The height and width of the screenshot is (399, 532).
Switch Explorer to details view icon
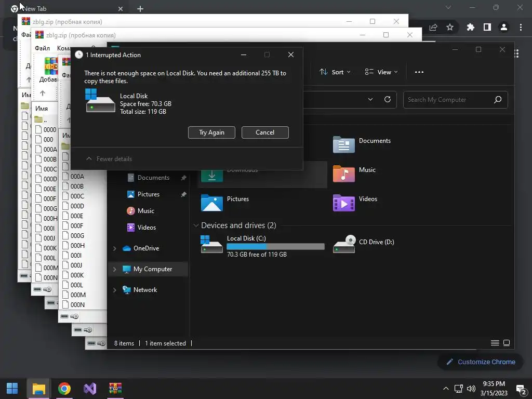point(495,343)
